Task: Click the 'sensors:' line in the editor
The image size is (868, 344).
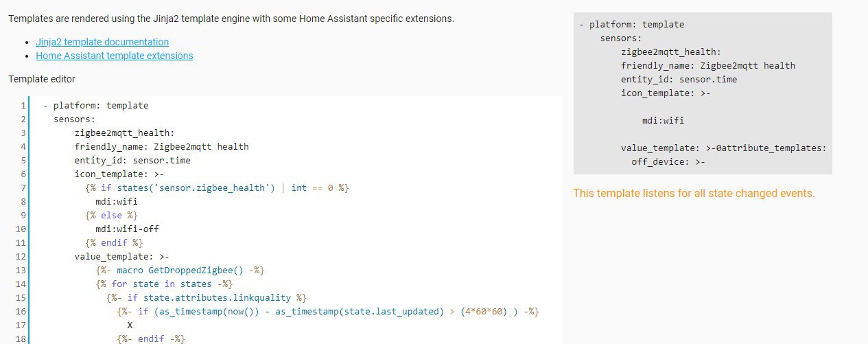Action: point(74,119)
